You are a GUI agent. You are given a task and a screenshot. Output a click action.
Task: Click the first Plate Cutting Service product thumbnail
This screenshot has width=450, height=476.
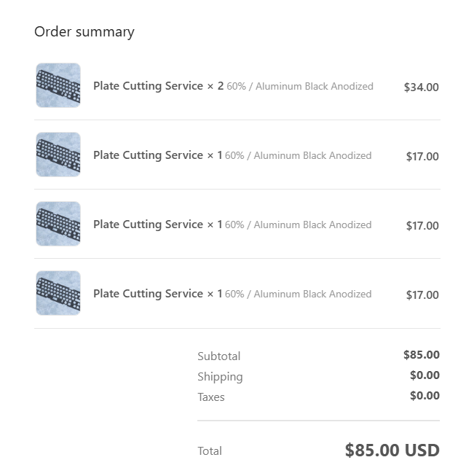click(58, 85)
